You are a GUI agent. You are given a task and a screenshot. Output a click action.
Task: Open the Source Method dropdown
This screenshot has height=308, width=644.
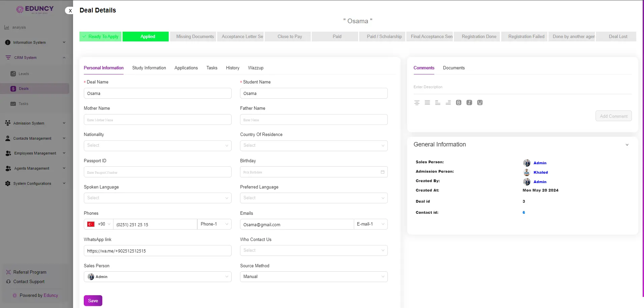point(313,277)
